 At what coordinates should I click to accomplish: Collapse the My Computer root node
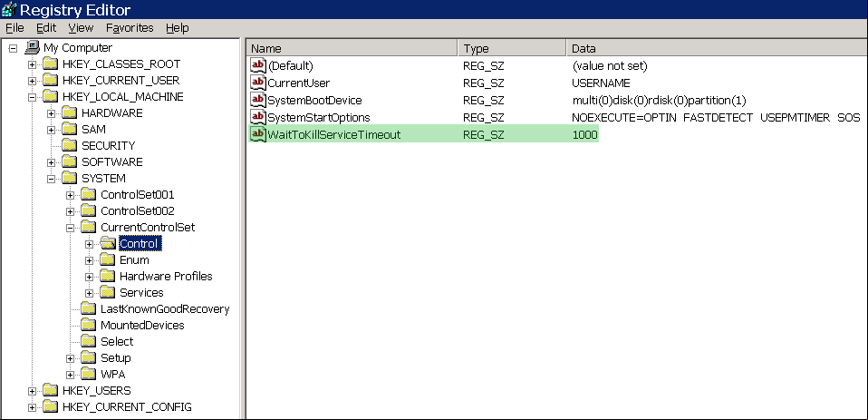point(14,48)
